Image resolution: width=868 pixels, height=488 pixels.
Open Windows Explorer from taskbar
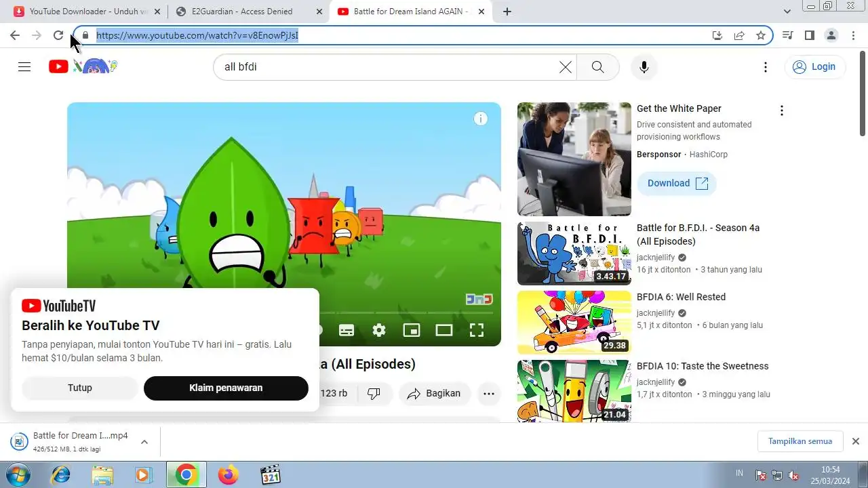tap(102, 475)
